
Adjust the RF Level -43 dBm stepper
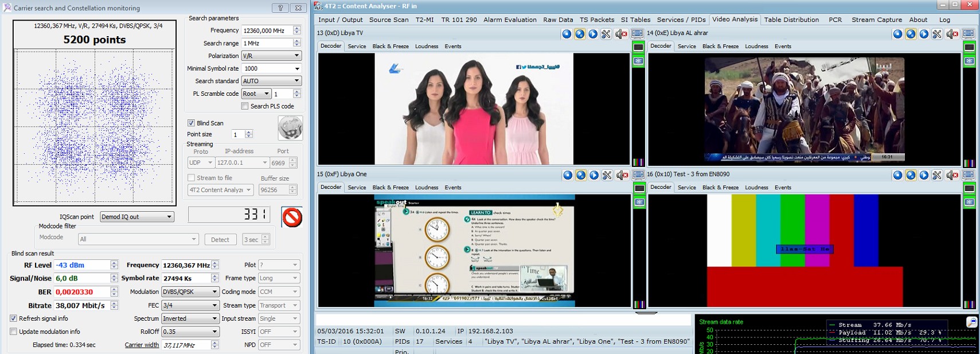(114, 265)
